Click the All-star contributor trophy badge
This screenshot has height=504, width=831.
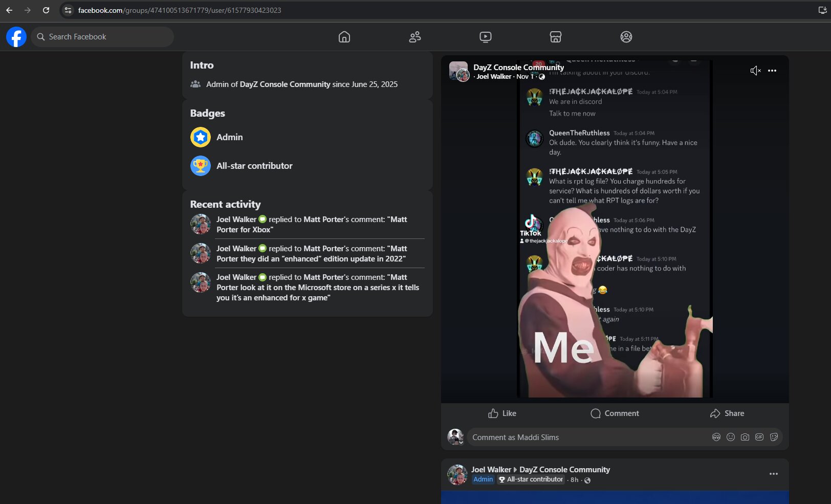pos(201,166)
